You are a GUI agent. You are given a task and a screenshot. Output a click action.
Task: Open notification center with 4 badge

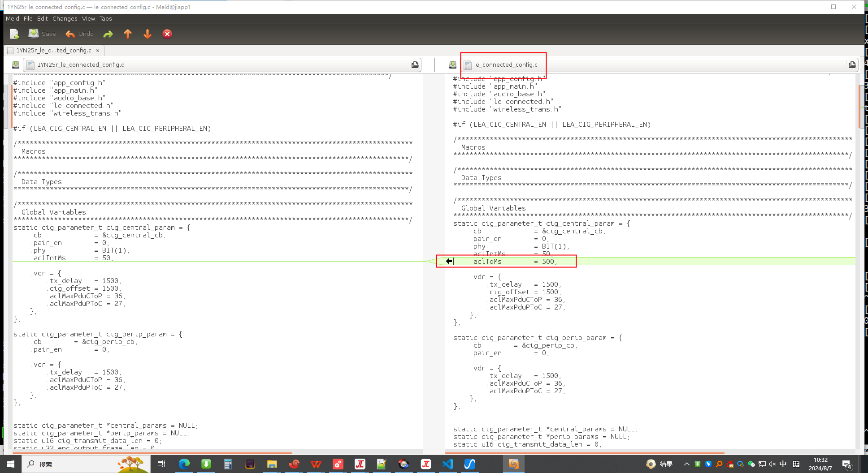coord(846,464)
